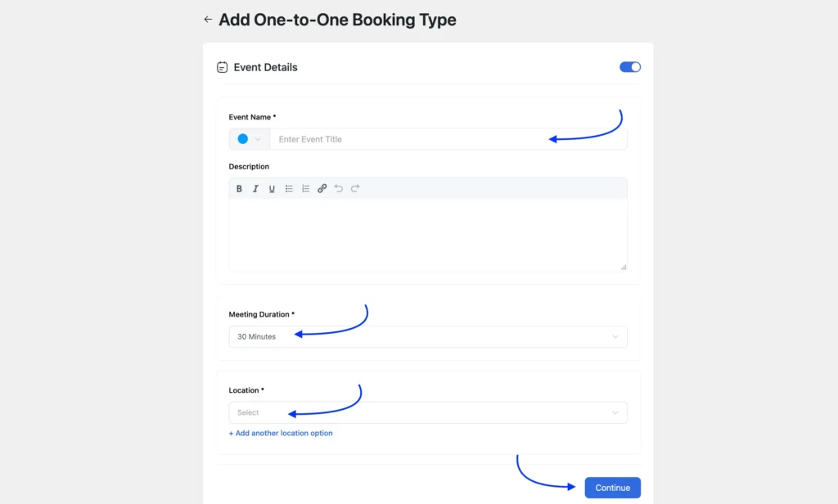Create a numbered list in the description
This screenshot has height=504, width=838.
click(305, 188)
